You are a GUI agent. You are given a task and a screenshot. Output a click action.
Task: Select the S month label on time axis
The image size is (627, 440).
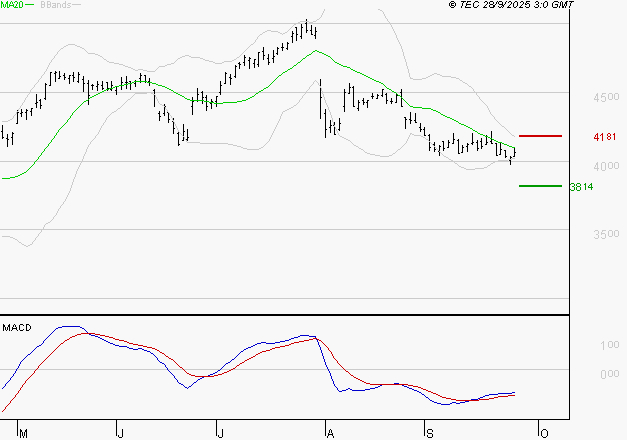pyautogui.click(x=430, y=432)
